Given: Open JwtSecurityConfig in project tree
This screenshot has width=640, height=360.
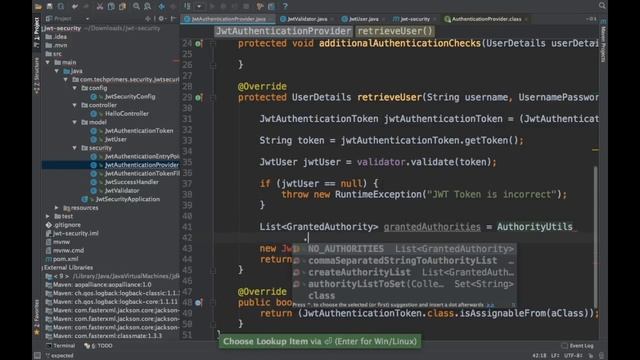Looking at the screenshot, I should click(130, 97).
